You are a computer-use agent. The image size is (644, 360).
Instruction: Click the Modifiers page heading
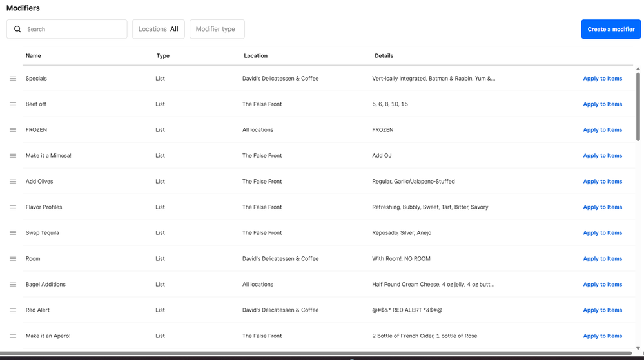[x=23, y=8]
